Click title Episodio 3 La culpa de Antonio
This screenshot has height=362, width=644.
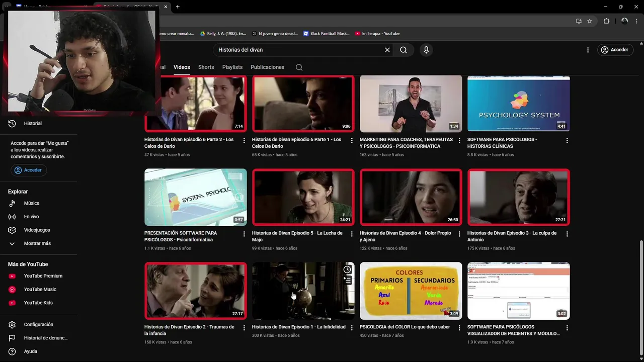[x=512, y=236]
